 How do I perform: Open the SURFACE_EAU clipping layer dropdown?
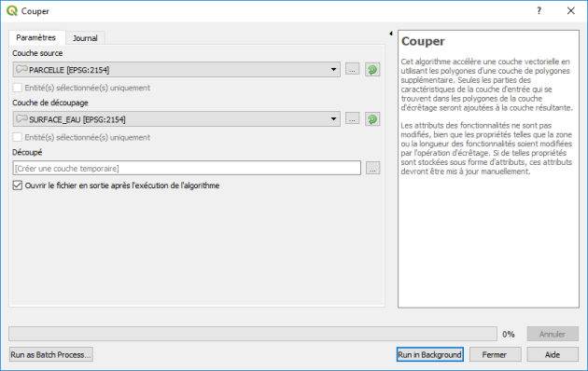[x=176, y=119]
